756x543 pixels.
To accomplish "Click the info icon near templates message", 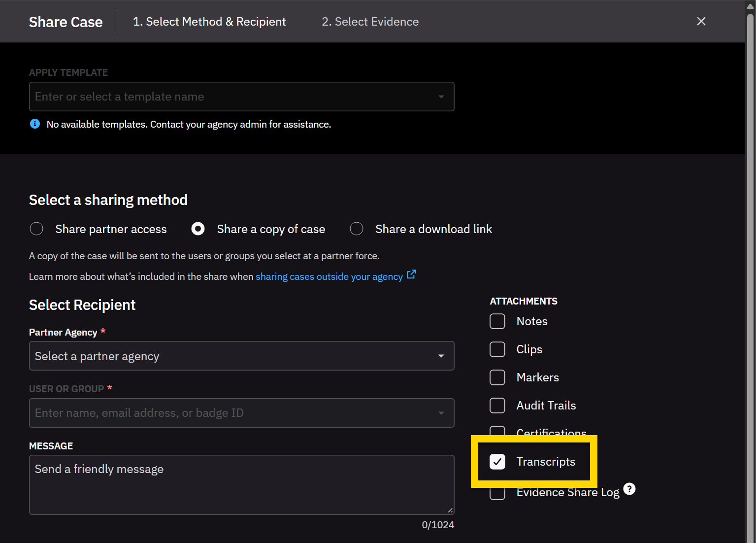I will (x=35, y=124).
